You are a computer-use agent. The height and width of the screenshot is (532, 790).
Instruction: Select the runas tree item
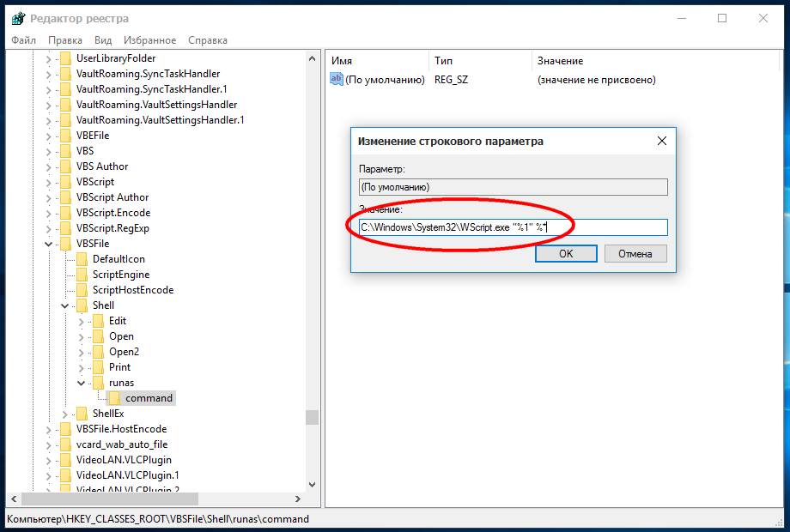click(x=121, y=383)
